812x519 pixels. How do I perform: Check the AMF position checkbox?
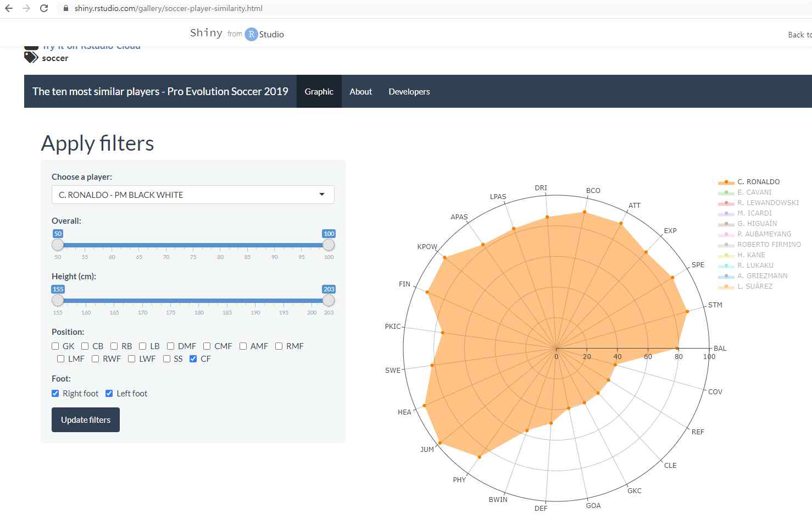[x=243, y=346]
